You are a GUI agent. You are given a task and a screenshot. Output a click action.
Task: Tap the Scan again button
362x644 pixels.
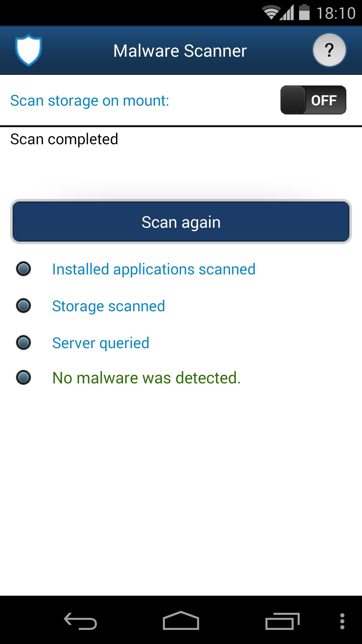coord(181,222)
